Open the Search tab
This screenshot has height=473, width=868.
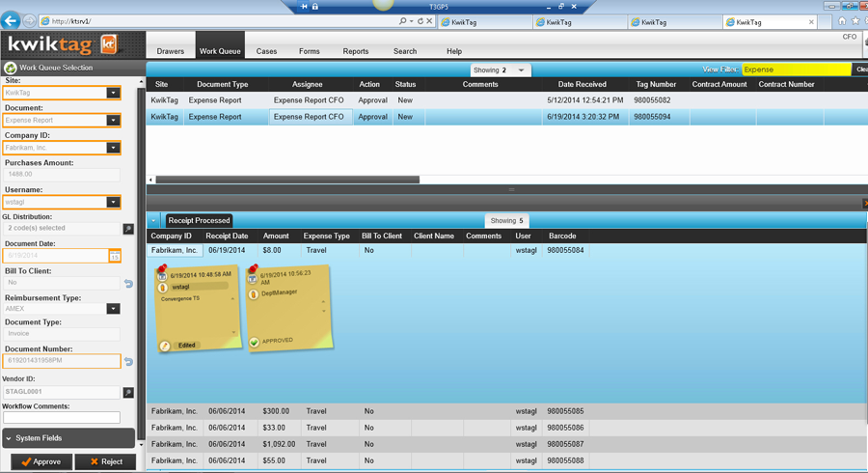(405, 51)
